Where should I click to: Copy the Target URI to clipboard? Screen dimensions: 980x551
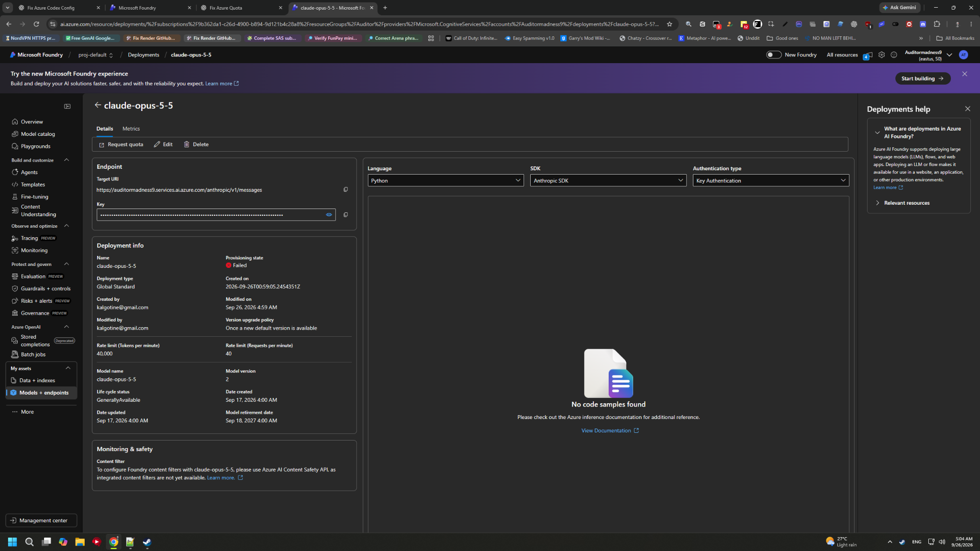[345, 189]
